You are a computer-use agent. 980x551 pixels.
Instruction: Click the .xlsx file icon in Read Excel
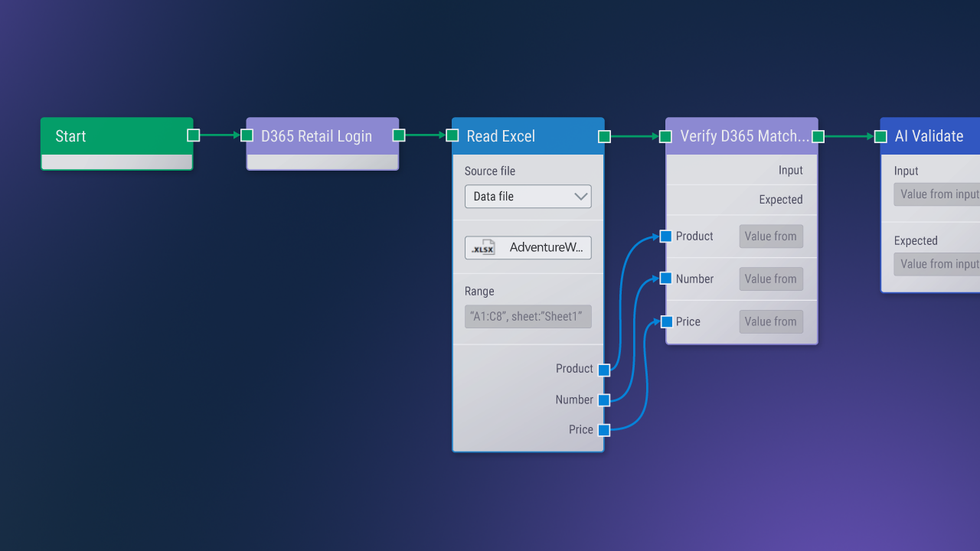click(x=482, y=247)
